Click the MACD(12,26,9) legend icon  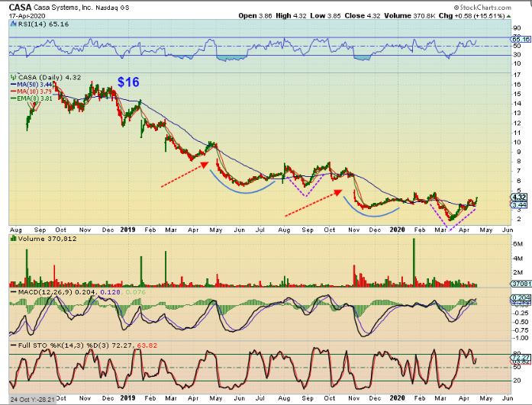coord(13,294)
